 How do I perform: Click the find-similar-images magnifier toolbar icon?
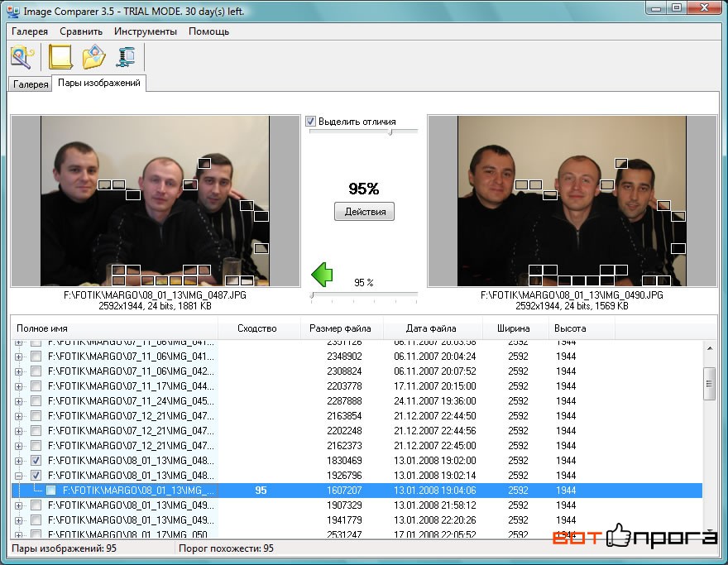pyautogui.click(x=22, y=57)
